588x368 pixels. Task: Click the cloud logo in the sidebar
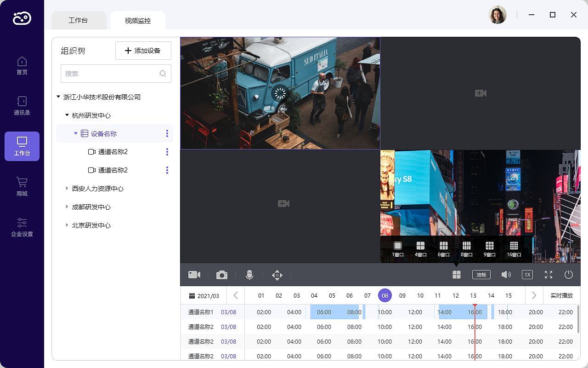22,18
